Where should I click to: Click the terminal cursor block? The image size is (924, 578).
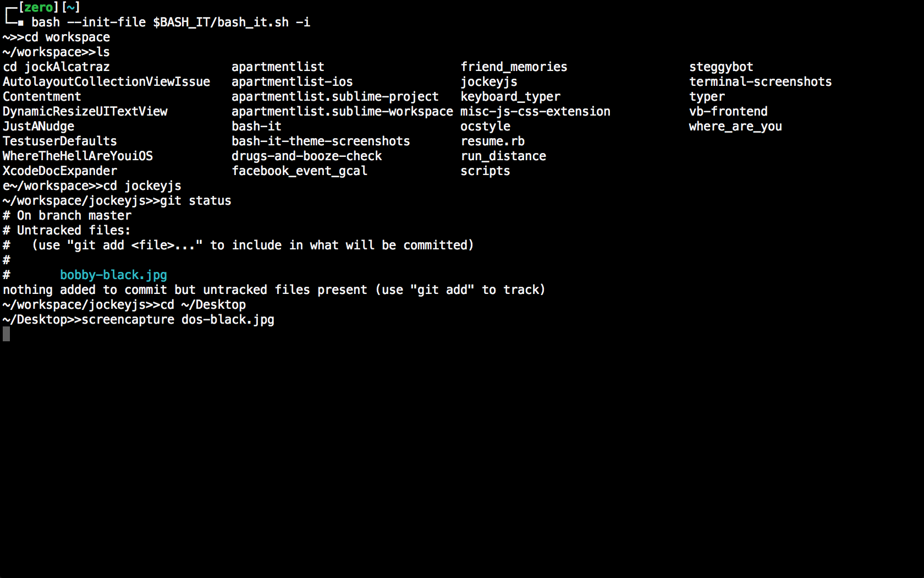click(x=7, y=334)
